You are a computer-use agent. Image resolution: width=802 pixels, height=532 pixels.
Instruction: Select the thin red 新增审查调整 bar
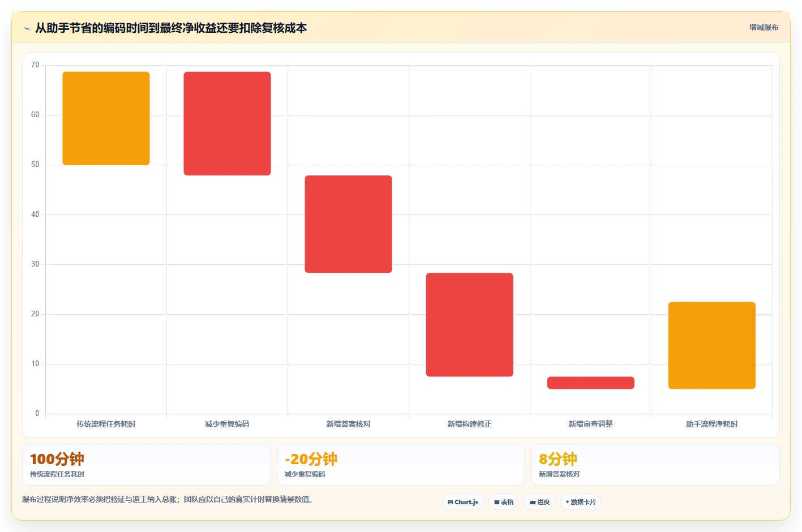coord(590,383)
